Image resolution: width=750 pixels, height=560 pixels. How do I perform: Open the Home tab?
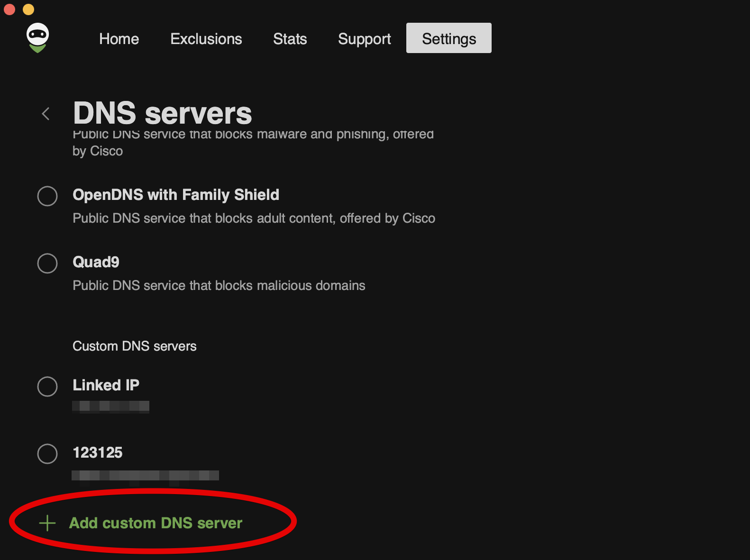click(x=119, y=38)
